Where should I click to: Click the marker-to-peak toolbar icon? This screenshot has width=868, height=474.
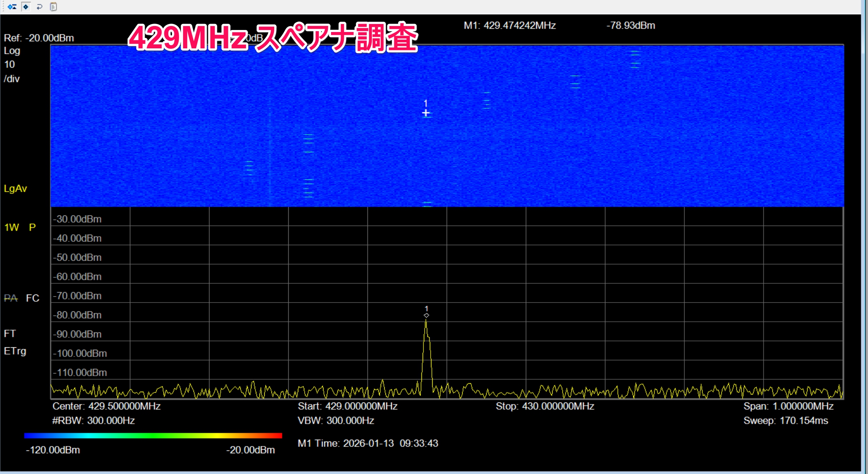point(12,7)
